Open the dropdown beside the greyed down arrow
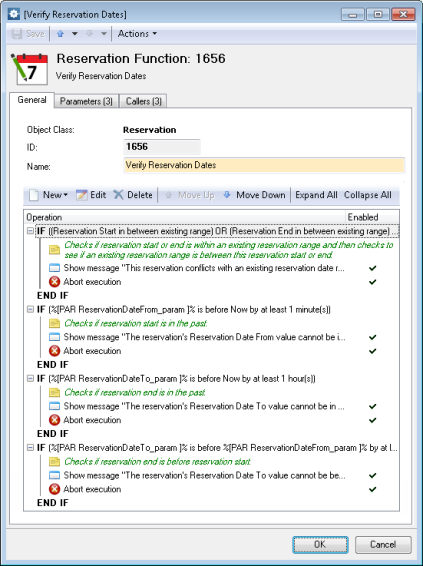This screenshot has height=566, width=423. tap(104, 34)
